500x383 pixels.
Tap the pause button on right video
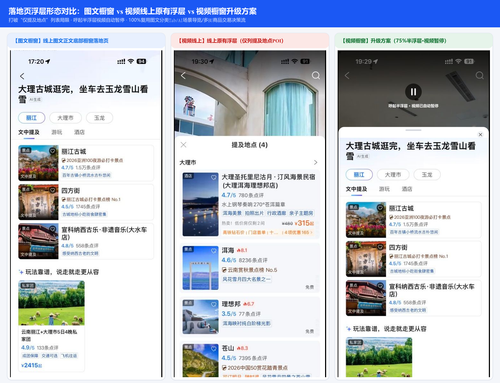click(x=413, y=92)
